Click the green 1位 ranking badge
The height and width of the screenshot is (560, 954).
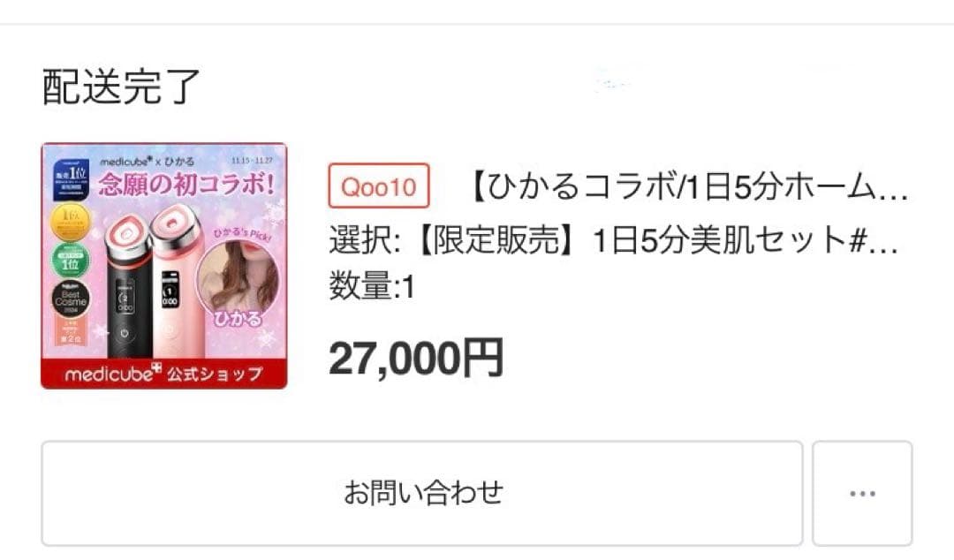[70, 261]
